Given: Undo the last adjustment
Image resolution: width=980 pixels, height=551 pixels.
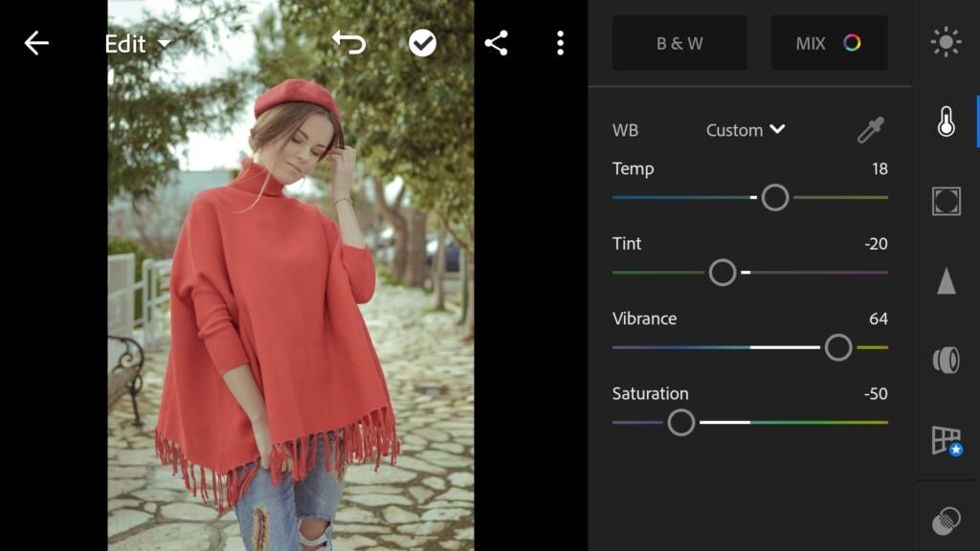Looking at the screenshot, I should coord(348,43).
